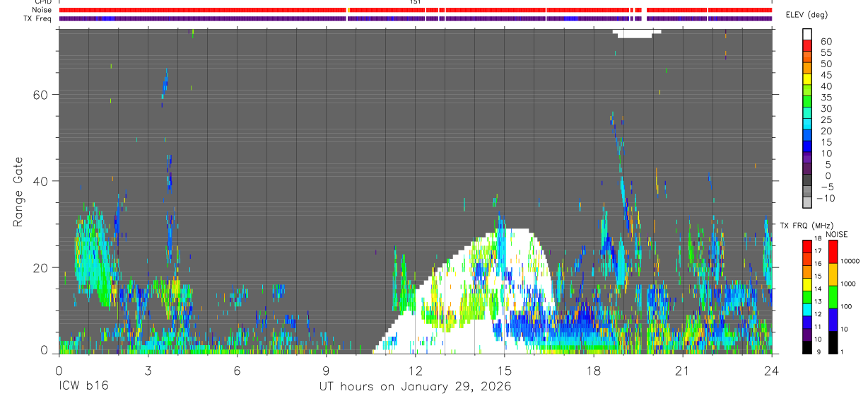The height and width of the screenshot is (401, 868).
Task: Click the 'NOISE' legend title
Action: pyautogui.click(x=836, y=234)
